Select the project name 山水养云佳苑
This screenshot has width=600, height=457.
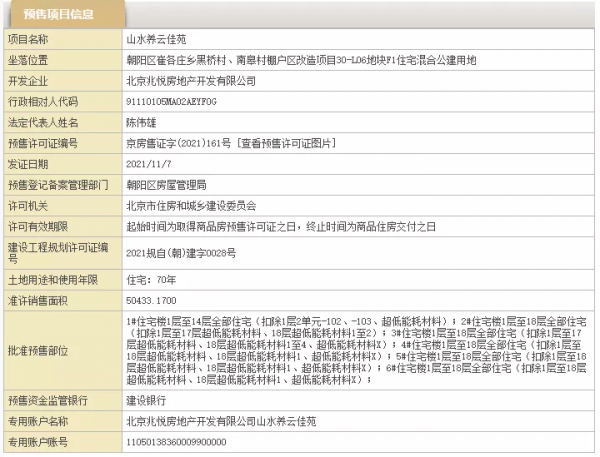pos(154,42)
